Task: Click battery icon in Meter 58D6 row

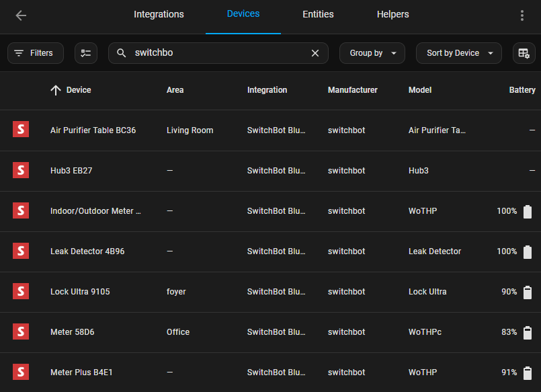Action: (x=528, y=332)
